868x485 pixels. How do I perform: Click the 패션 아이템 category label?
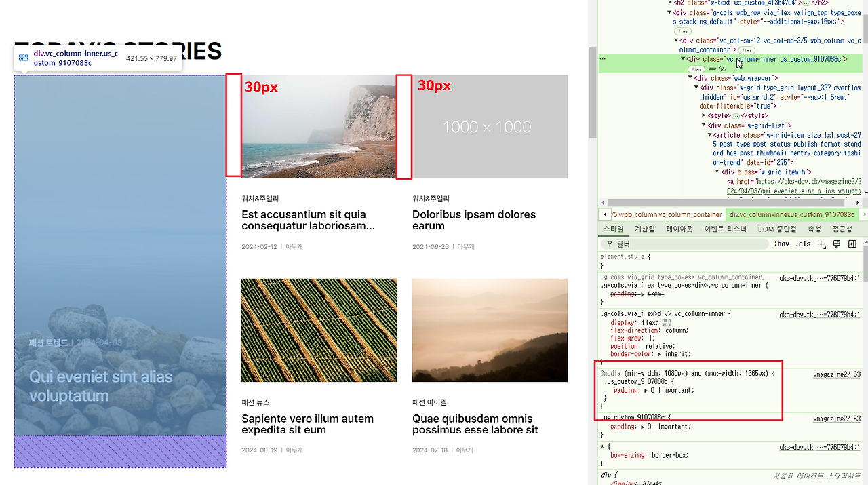[429, 402]
